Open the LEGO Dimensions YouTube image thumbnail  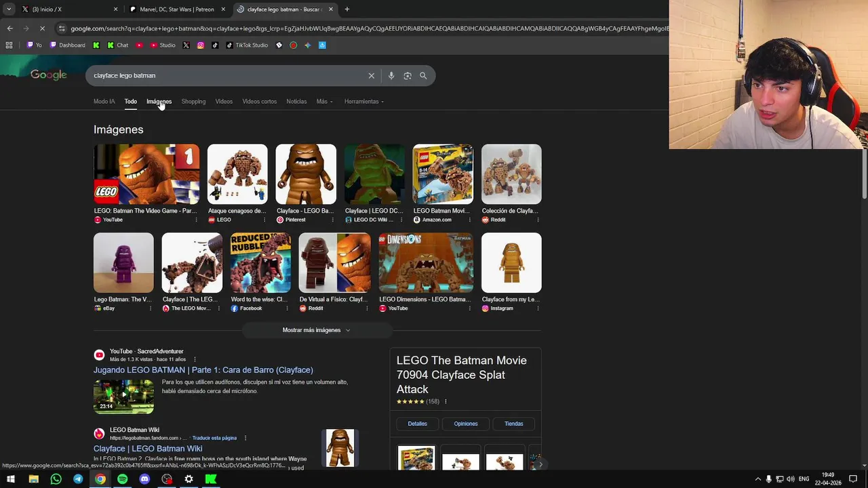[x=426, y=263]
